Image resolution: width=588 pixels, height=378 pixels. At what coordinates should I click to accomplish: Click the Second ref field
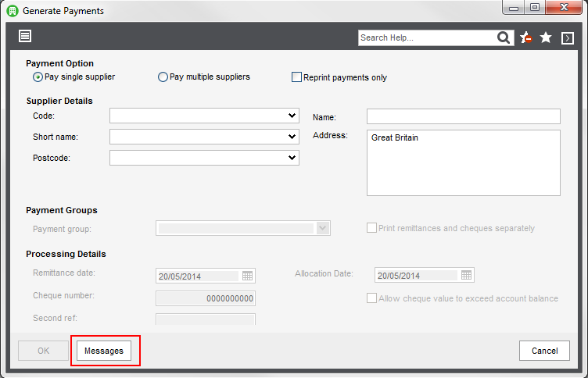click(x=206, y=319)
